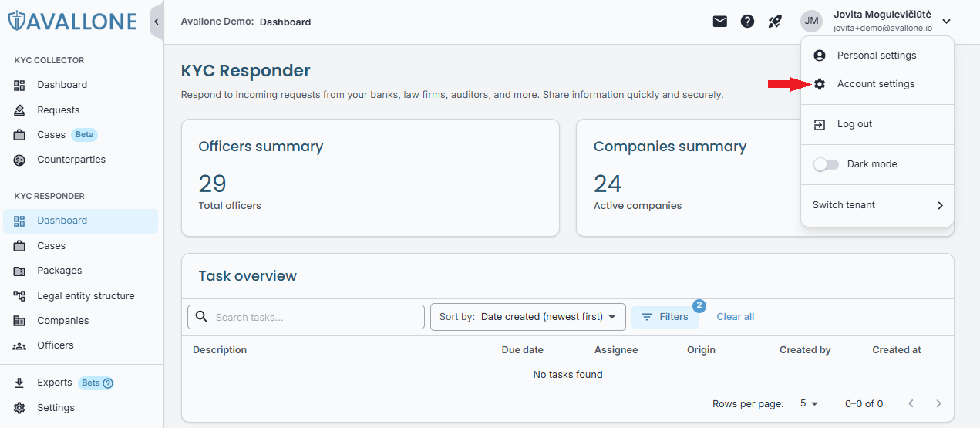The height and width of the screenshot is (428, 980).
Task: Click the Due date column header
Action: pos(523,350)
